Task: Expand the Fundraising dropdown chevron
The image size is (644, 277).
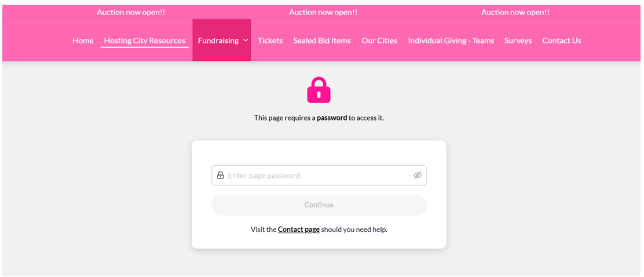Action: (x=246, y=41)
